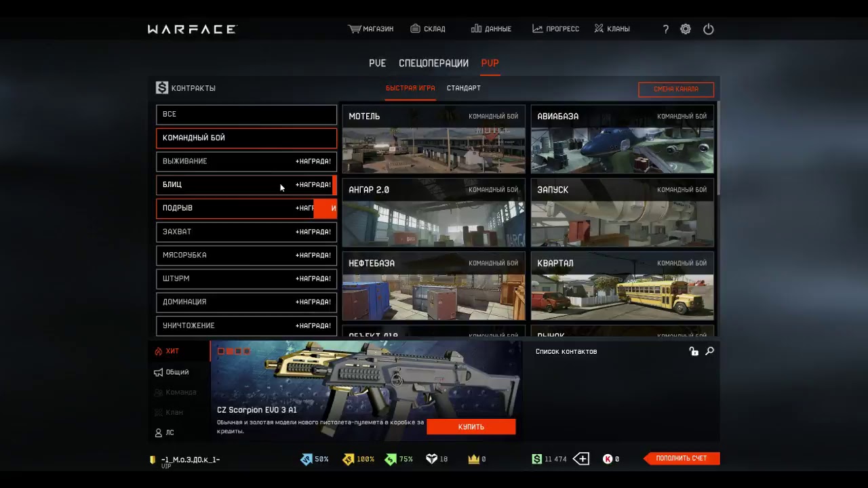The height and width of the screenshot is (488, 868).
Task: Select the Быстрая игра tab
Action: [410, 88]
